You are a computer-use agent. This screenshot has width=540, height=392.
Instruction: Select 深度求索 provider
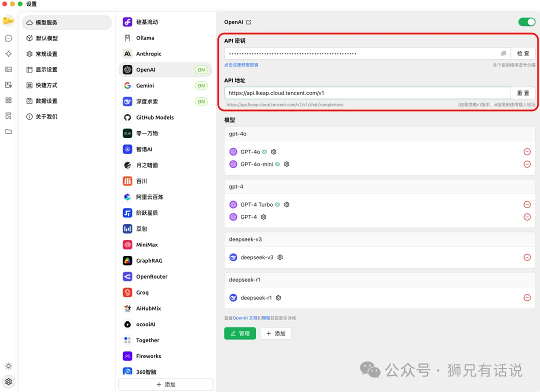[x=165, y=101]
